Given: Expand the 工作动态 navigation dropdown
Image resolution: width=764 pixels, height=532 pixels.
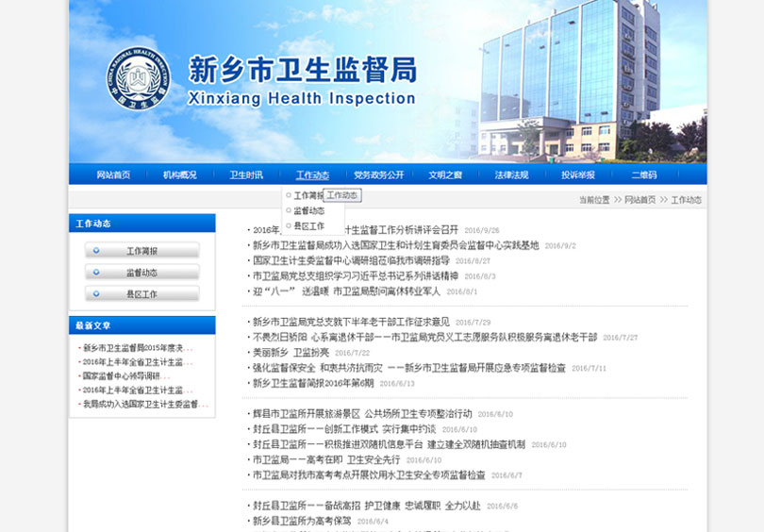Looking at the screenshot, I should pyautogui.click(x=312, y=175).
